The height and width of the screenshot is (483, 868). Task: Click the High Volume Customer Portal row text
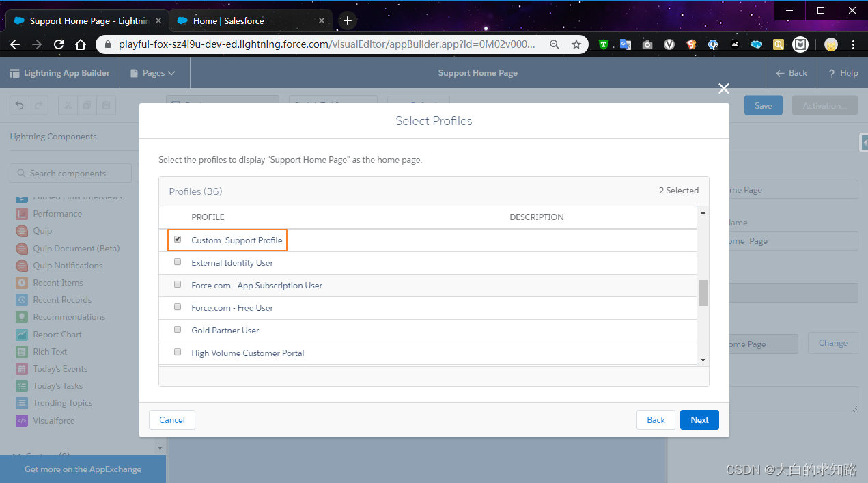248,353
